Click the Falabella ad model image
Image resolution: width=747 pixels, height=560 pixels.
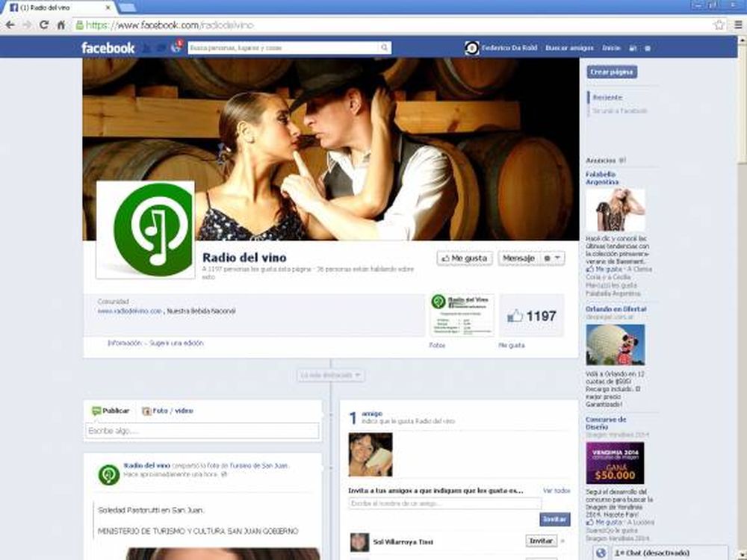(615, 210)
